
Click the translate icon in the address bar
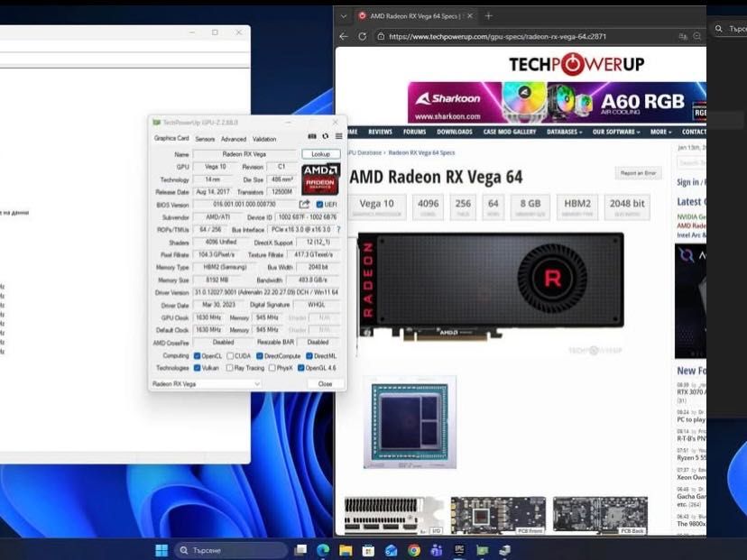tap(683, 36)
